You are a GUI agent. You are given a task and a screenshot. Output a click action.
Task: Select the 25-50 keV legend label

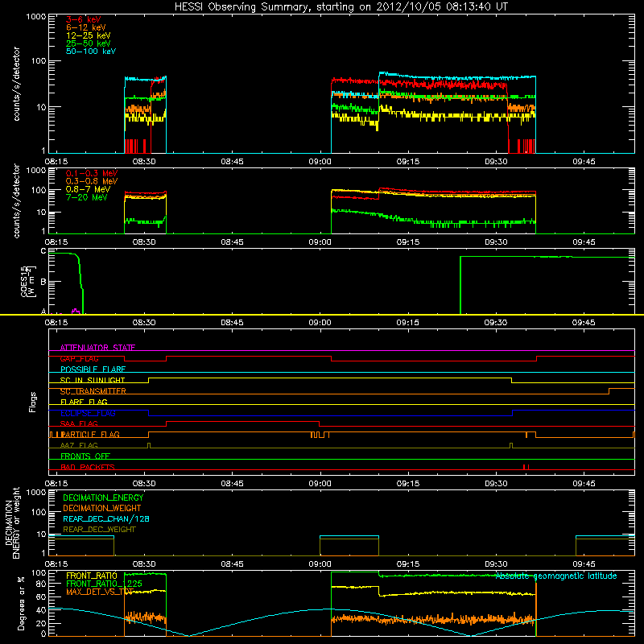89,43
